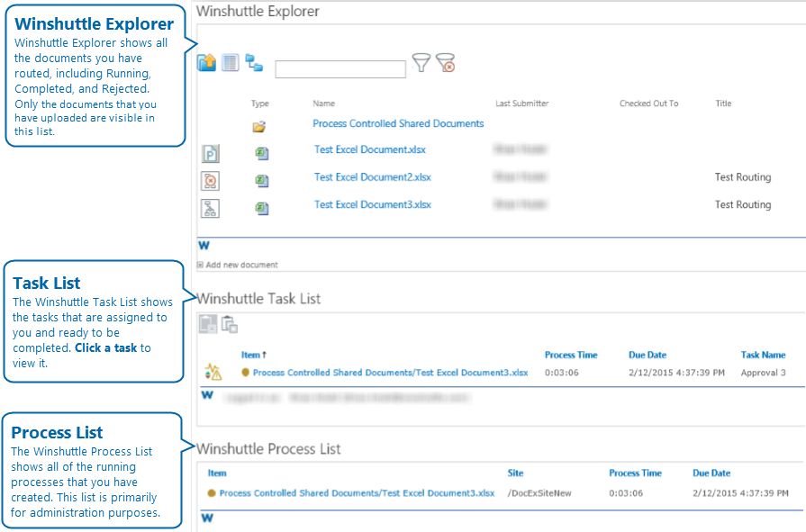
Task: Click the plus icon beside Add new document
Action: click(201, 265)
